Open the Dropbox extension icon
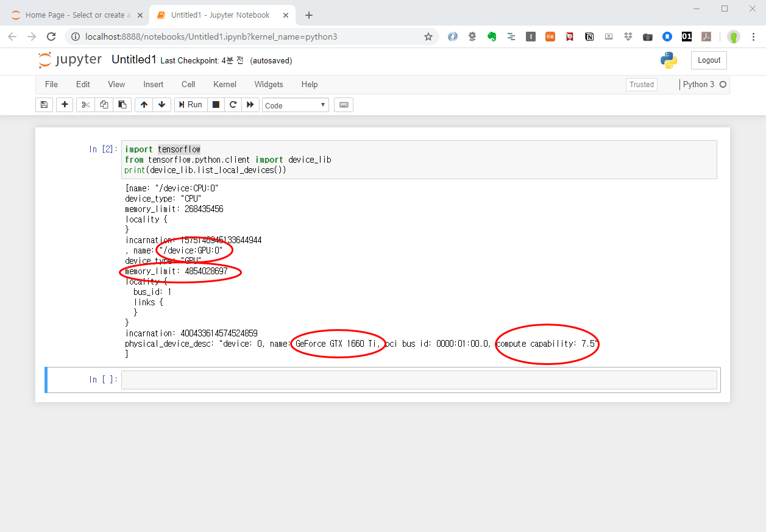 [628, 37]
